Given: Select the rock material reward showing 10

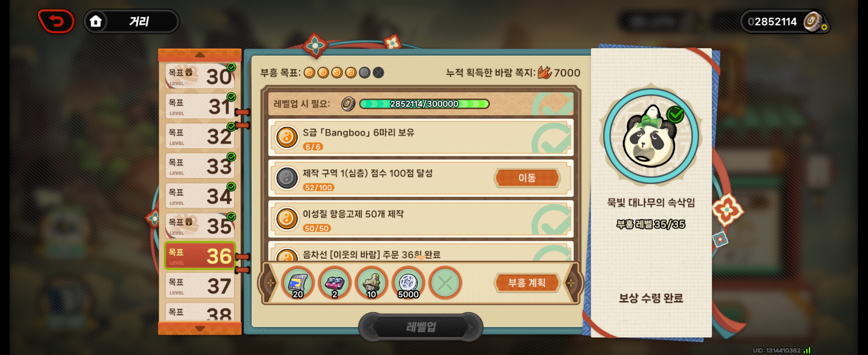Looking at the screenshot, I should click(371, 283).
